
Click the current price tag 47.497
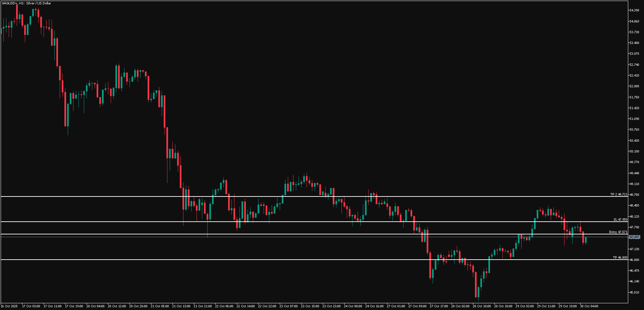coord(634,237)
